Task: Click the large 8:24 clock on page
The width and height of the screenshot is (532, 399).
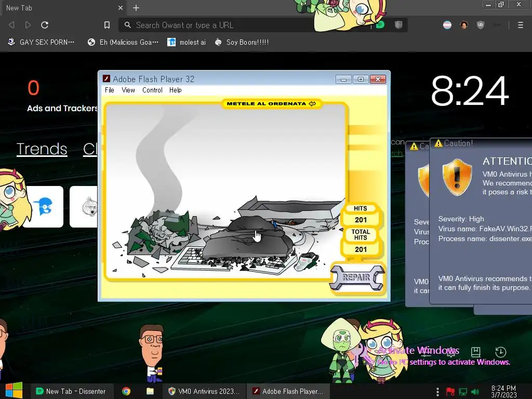Action: (x=470, y=91)
